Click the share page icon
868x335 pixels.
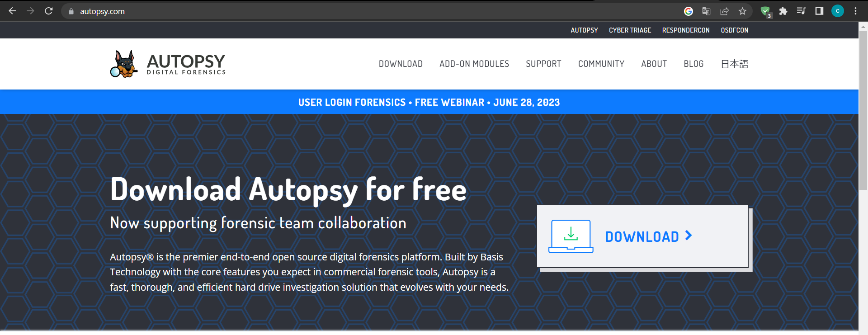724,11
